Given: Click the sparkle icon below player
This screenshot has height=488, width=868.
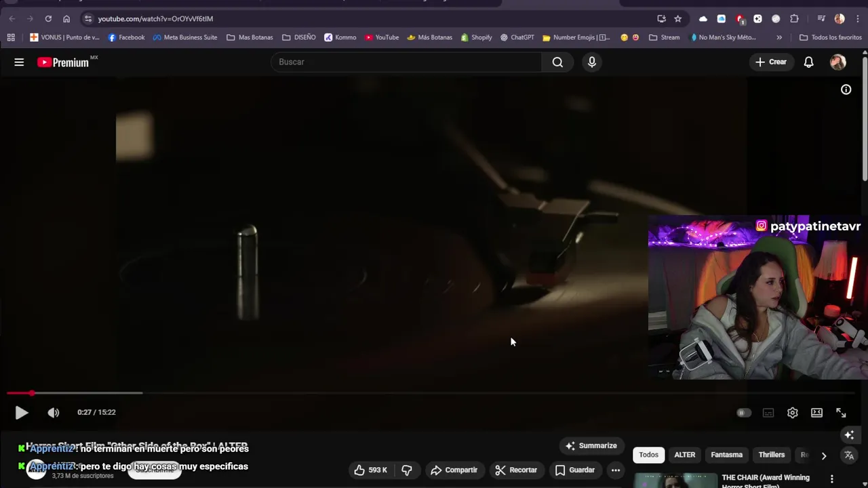Looking at the screenshot, I should 849,434.
